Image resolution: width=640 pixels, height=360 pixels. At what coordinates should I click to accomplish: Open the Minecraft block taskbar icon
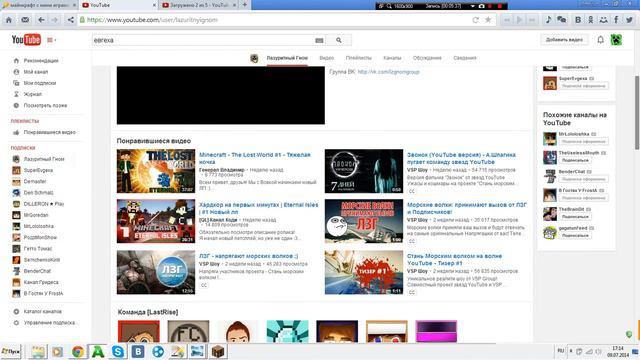(218, 351)
